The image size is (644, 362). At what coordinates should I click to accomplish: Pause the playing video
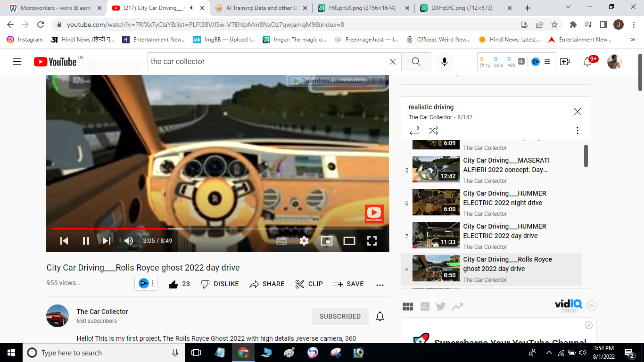86,241
